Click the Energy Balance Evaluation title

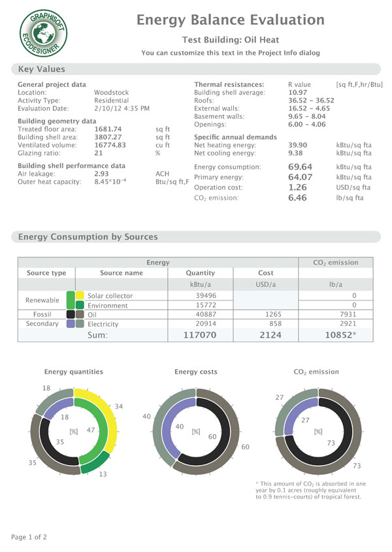point(230,20)
